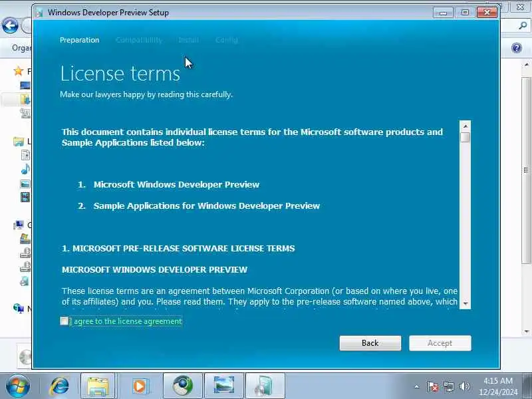Viewport: 532px width, 399px height.
Task: Select the disc drive icon under Computer
Action: [x=25, y=281]
